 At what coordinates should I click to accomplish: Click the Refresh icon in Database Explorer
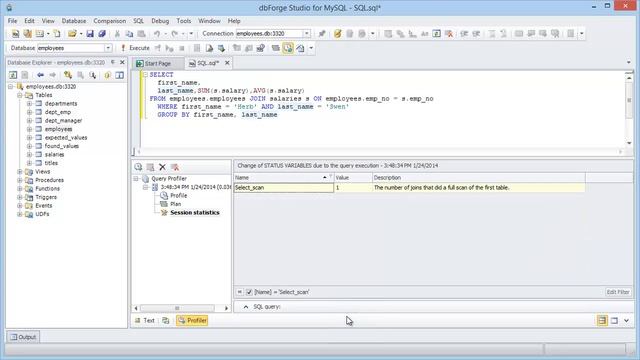13,75
